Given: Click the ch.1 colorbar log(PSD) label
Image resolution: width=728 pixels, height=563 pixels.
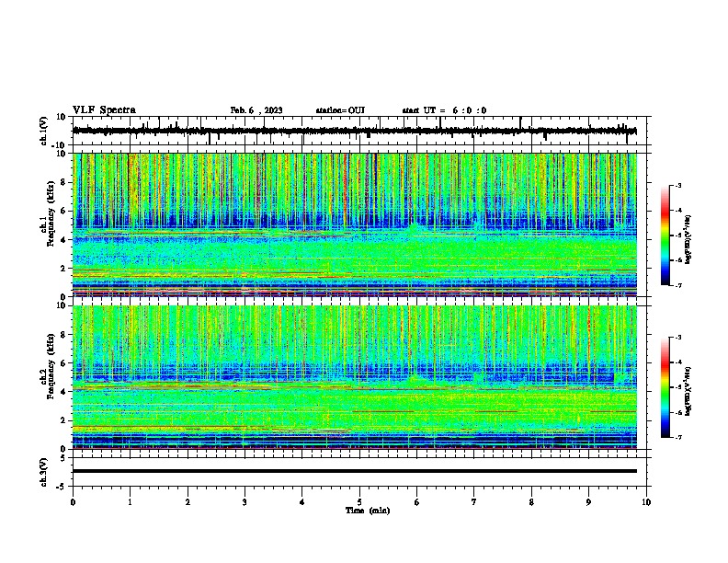Looking at the screenshot, I should pyautogui.click(x=688, y=240).
